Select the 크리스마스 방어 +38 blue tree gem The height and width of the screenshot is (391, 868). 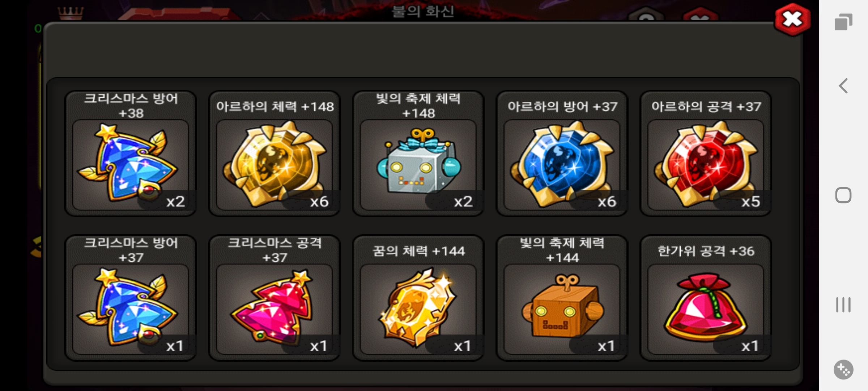tap(131, 154)
